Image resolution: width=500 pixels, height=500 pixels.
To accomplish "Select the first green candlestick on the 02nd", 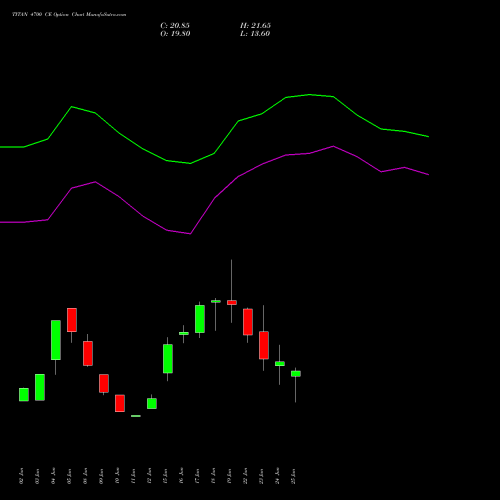I will coord(24,394).
